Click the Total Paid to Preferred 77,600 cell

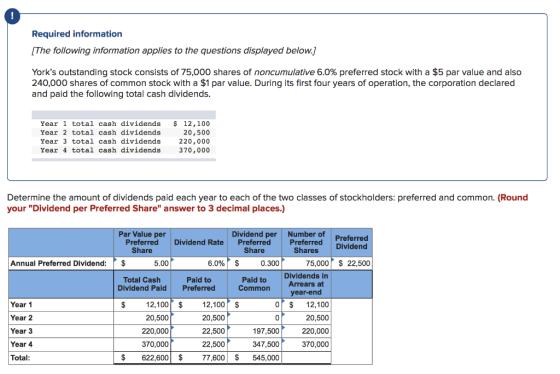click(199, 358)
